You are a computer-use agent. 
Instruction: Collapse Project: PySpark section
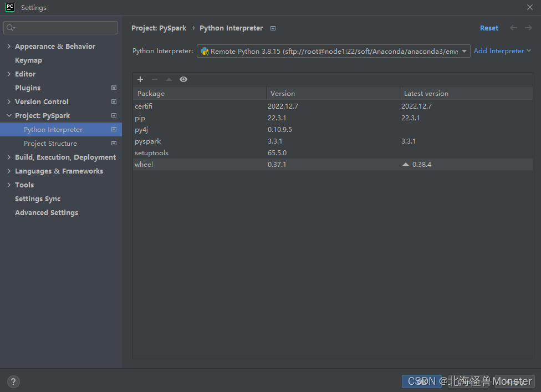click(x=9, y=115)
